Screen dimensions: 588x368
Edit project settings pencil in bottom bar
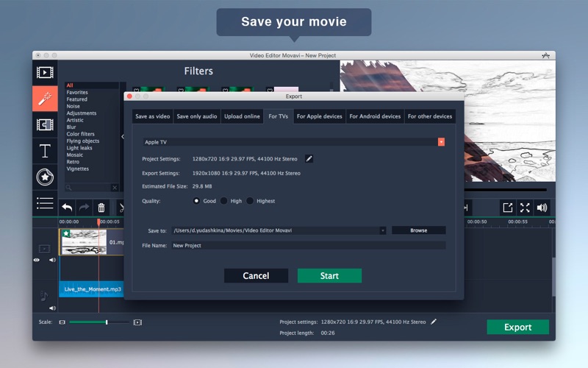pyautogui.click(x=434, y=322)
